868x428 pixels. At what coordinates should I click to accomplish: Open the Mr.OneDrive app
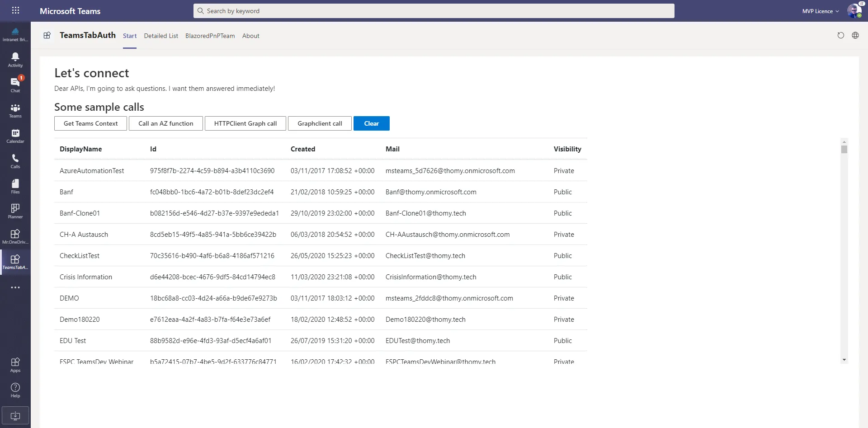click(x=15, y=235)
